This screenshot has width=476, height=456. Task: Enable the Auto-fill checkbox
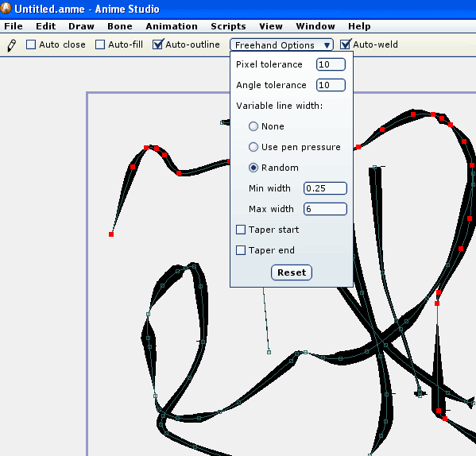100,44
